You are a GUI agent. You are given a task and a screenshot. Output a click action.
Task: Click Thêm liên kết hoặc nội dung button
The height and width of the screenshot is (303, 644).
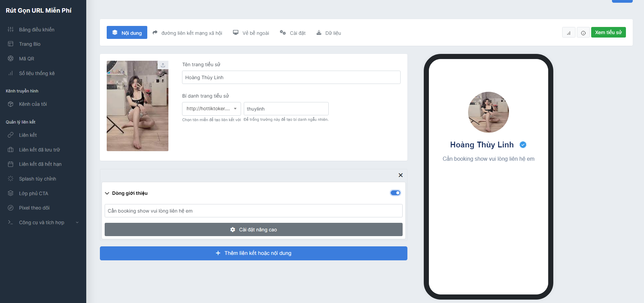[253, 253]
